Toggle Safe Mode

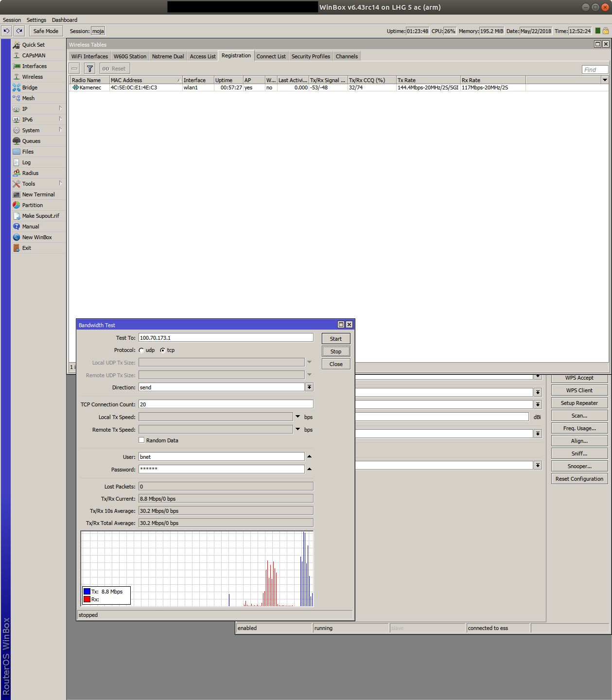(46, 31)
